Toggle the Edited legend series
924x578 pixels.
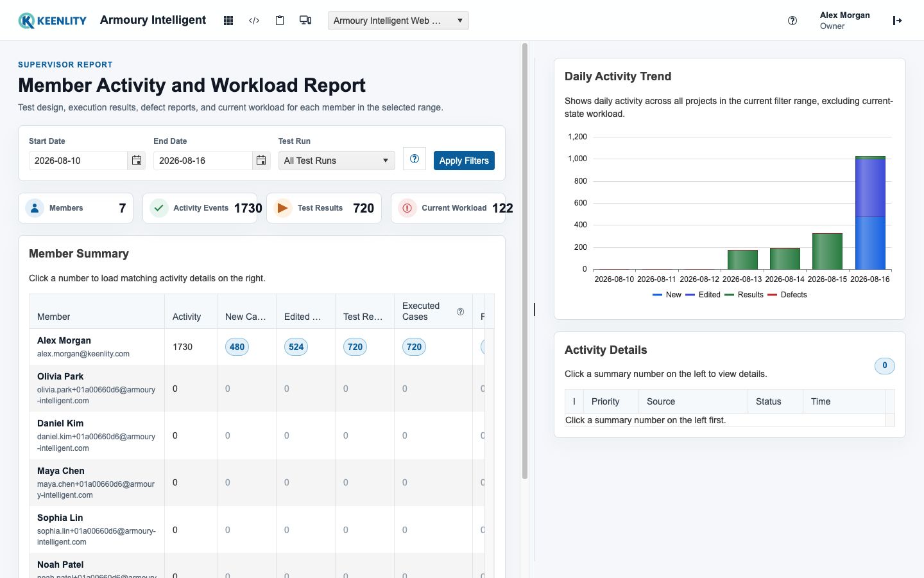703,295
